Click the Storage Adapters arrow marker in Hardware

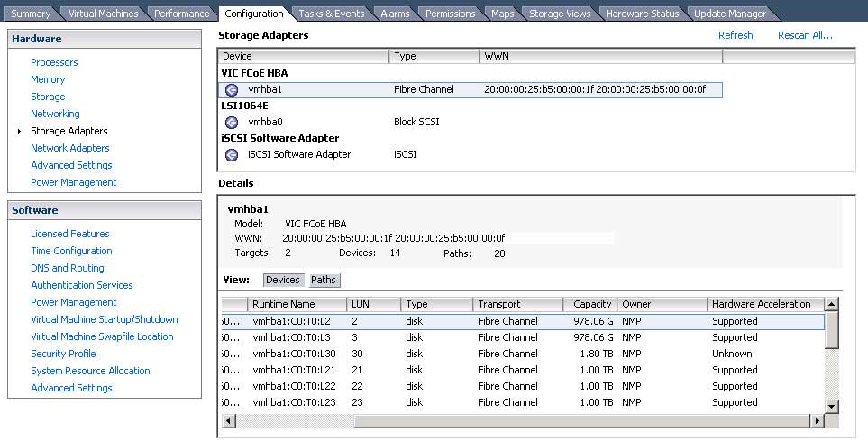tap(20, 132)
